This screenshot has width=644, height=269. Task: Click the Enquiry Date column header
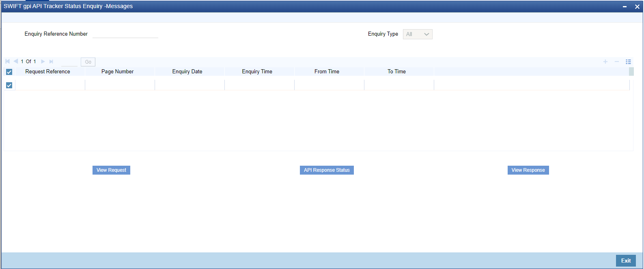click(x=187, y=72)
